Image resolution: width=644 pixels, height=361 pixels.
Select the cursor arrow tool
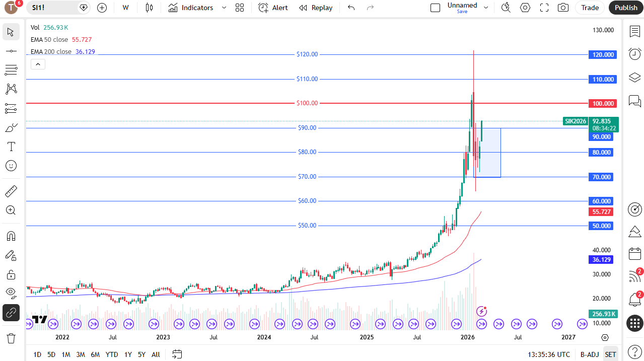[x=11, y=32]
